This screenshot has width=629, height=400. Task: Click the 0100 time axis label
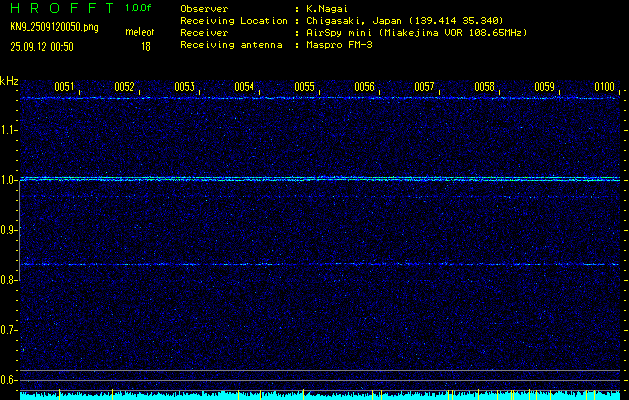(x=605, y=87)
